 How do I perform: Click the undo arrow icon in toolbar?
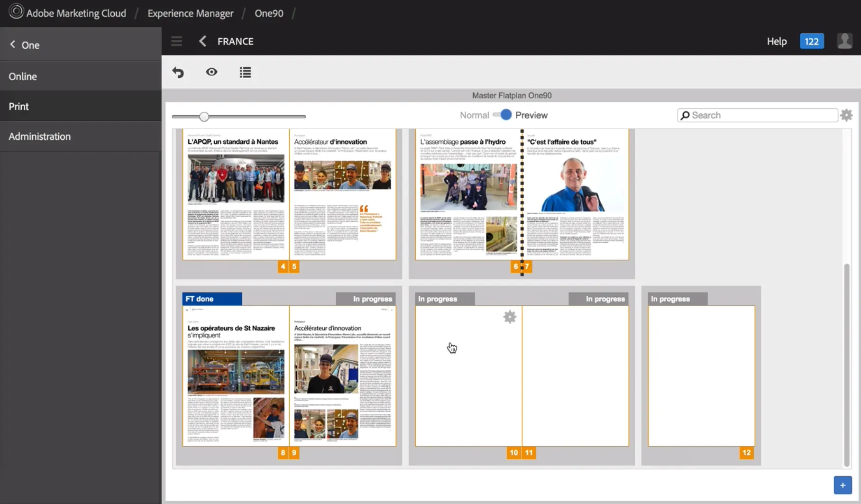point(178,73)
